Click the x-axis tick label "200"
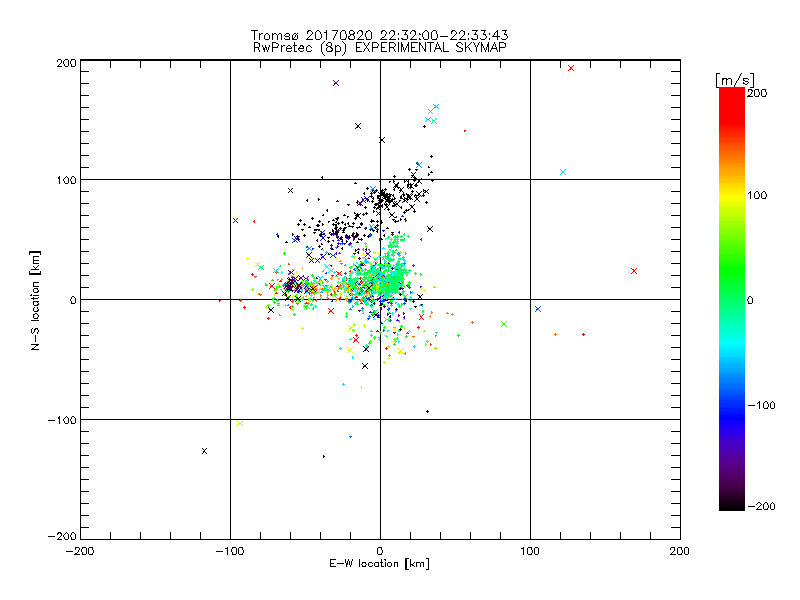800x600 pixels. pyautogui.click(x=680, y=551)
